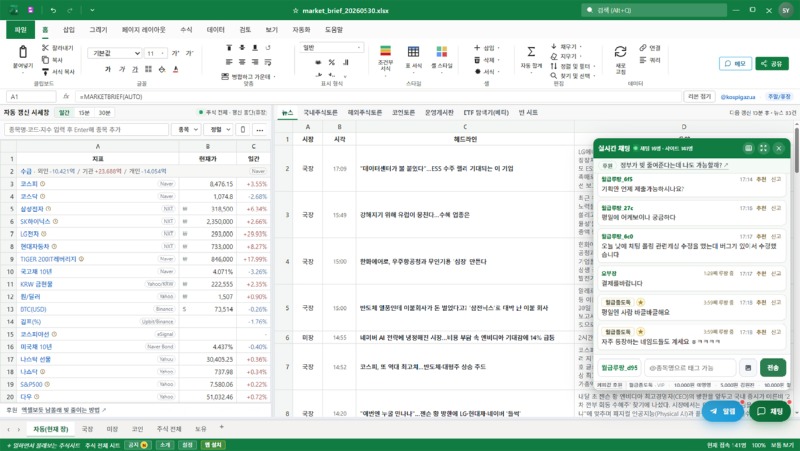Toggle the 앱 설치 pill in status bar
This screenshot has height=451, width=800.
213,445
